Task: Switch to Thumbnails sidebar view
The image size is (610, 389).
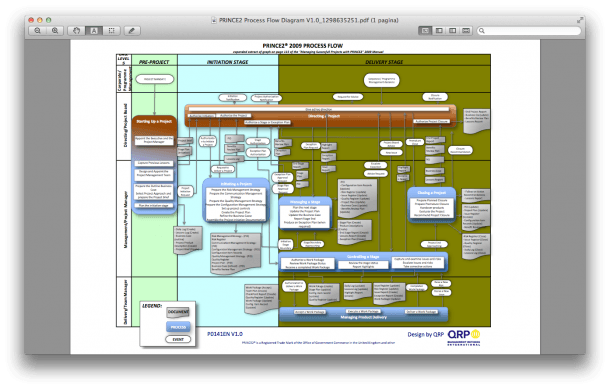Action: point(439,30)
